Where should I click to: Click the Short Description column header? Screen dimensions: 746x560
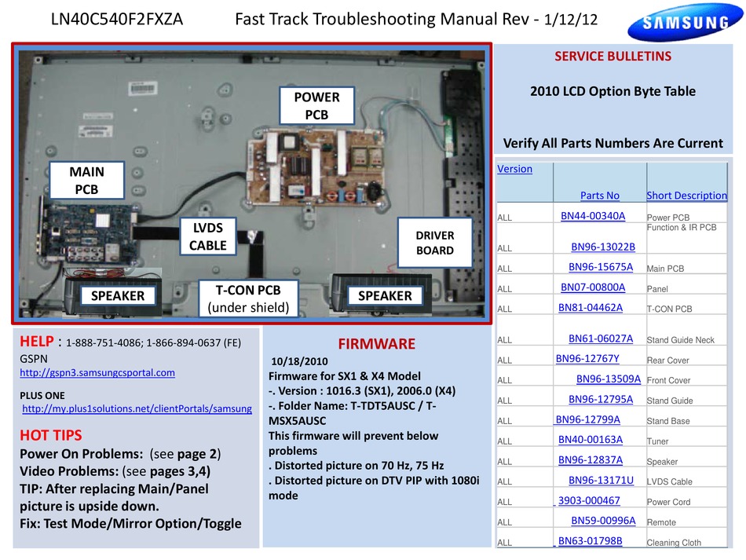[686, 196]
